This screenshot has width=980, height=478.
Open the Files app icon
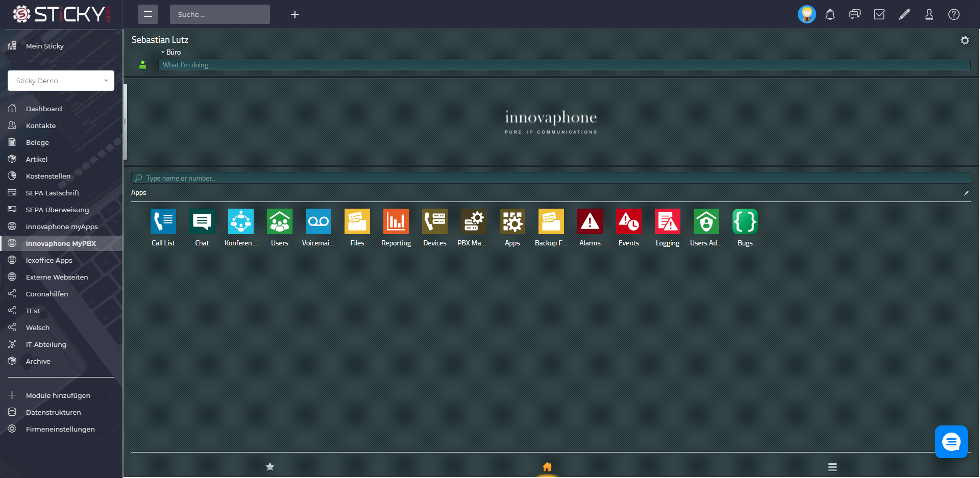[357, 221]
